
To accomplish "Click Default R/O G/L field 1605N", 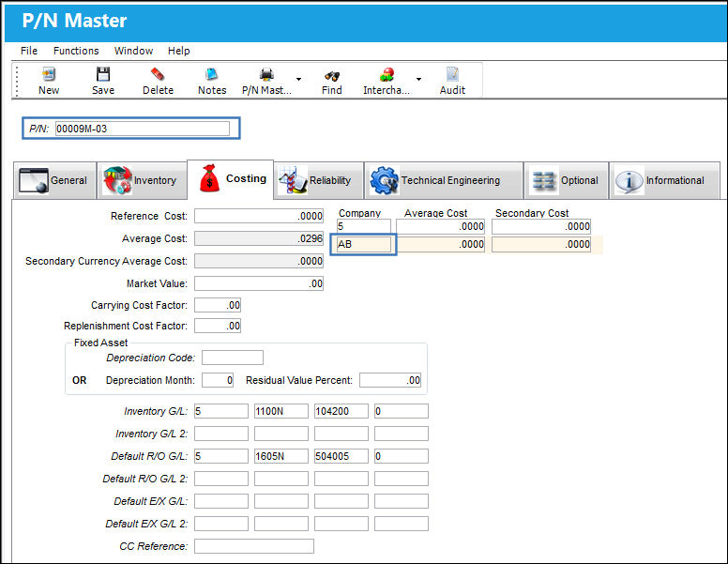I will click(281, 456).
